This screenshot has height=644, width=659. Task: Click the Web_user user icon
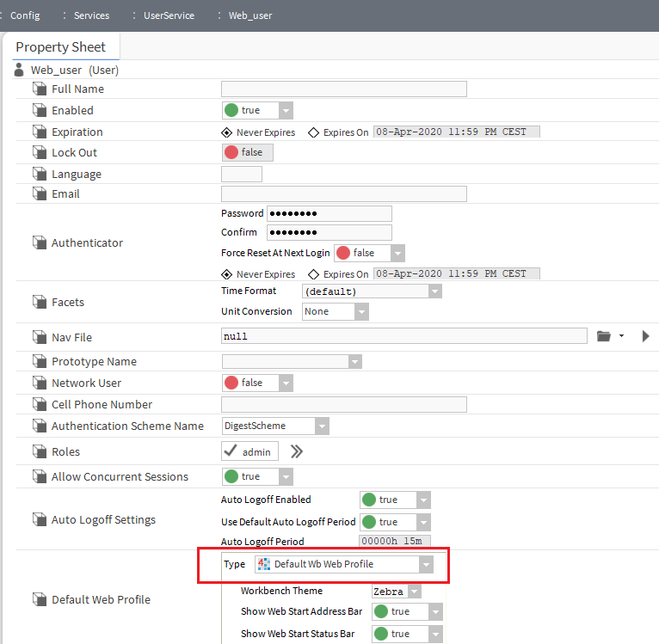20,70
